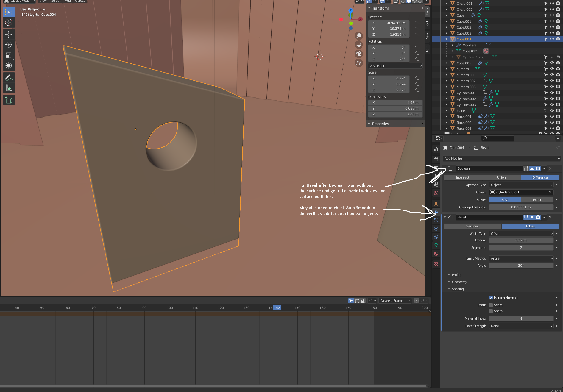Click the pan view hand icon
This screenshot has height=392, width=563.
pos(359,45)
